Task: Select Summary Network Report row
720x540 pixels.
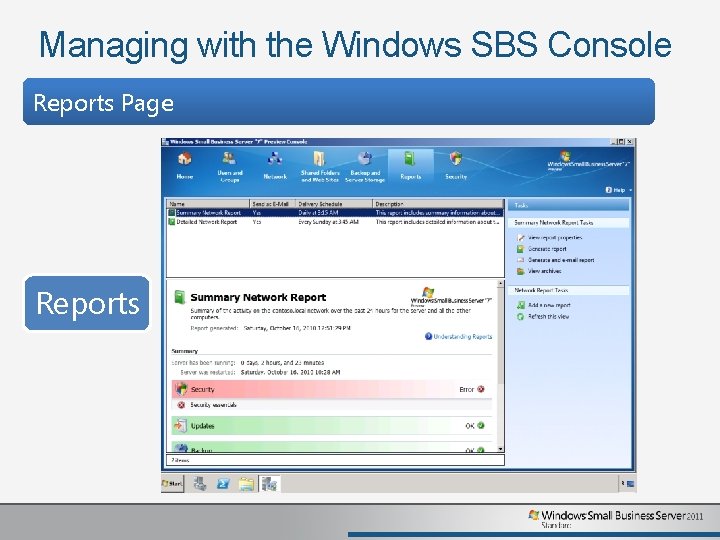Action: click(x=335, y=213)
